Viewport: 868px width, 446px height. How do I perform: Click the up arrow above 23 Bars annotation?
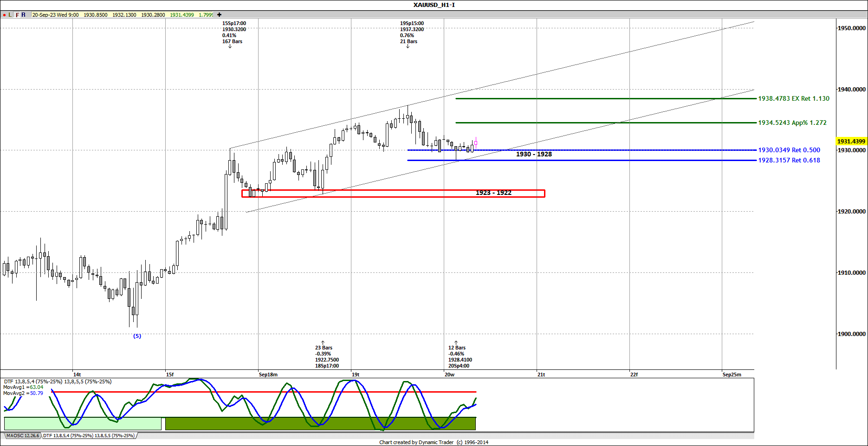(x=323, y=342)
